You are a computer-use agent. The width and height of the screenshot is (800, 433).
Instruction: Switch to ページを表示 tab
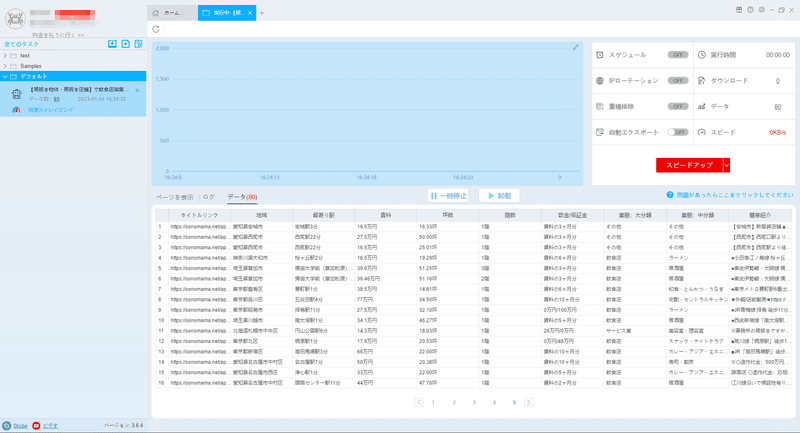pyautogui.click(x=174, y=197)
